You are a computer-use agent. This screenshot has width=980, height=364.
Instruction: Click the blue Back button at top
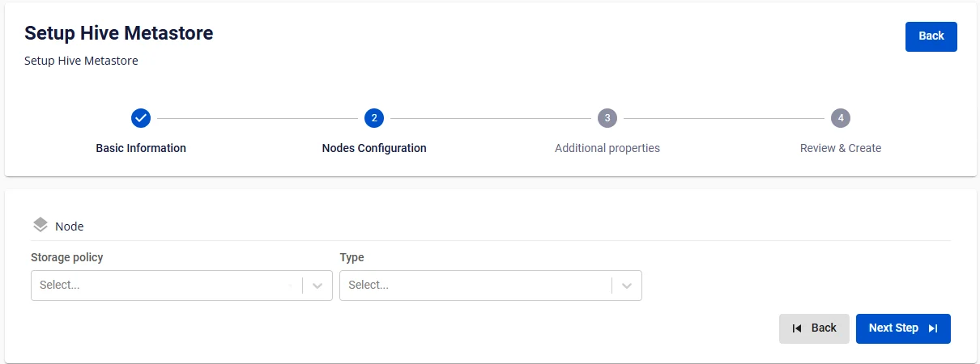pyautogui.click(x=931, y=36)
